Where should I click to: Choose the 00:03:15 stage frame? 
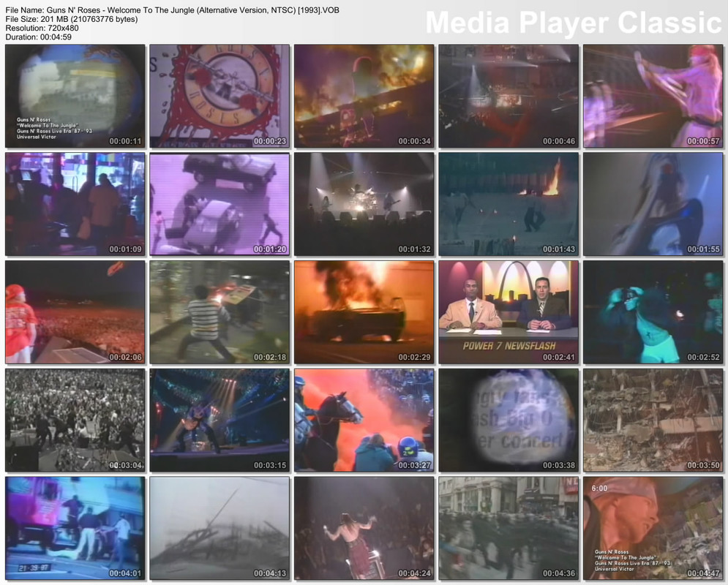[219, 420]
